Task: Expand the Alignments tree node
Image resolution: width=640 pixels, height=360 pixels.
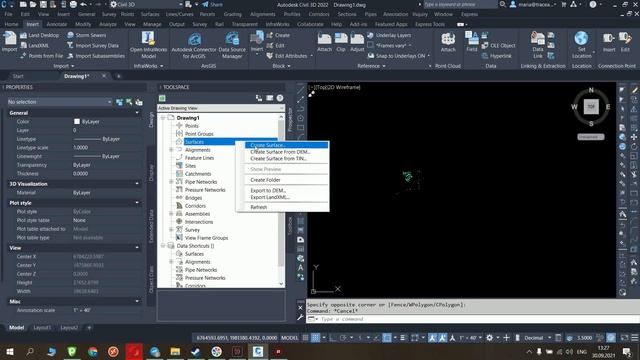Action: tap(171, 150)
